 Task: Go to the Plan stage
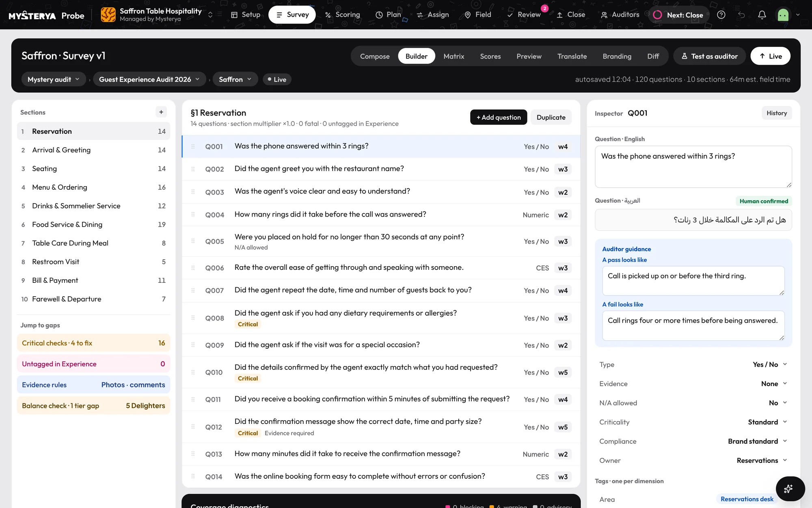click(x=388, y=15)
